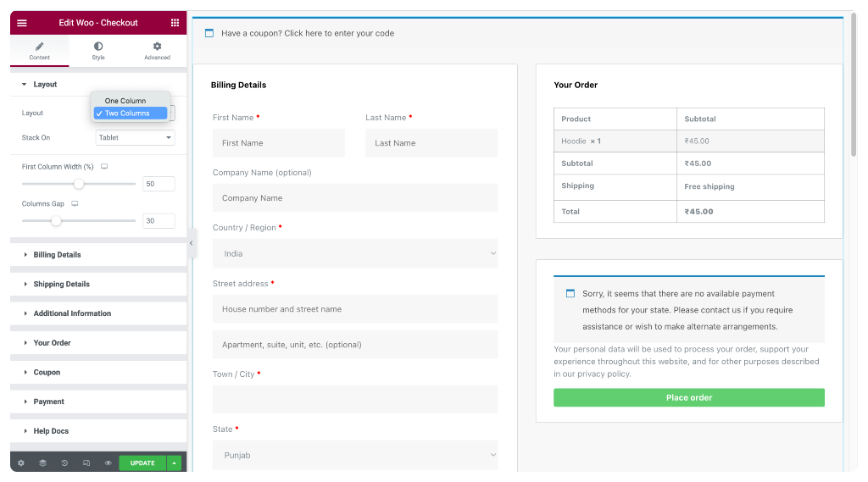Open the revision history icon

point(64,463)
